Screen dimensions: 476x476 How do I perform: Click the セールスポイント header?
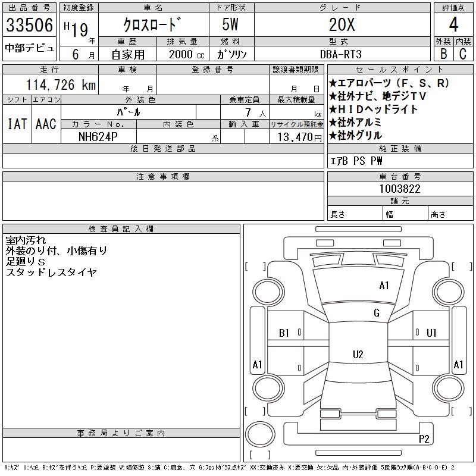[400, 70]
